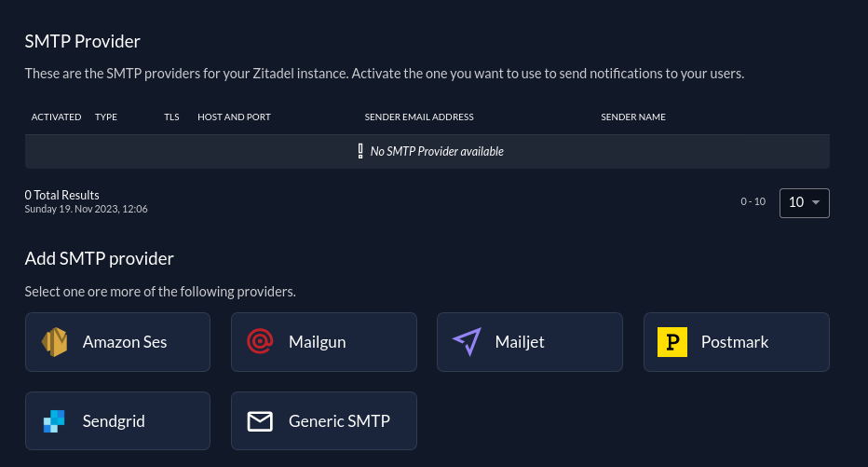Click the red Mailgun logo icon
The width and height of the screenshot is (868, 467).
point(260,342)
